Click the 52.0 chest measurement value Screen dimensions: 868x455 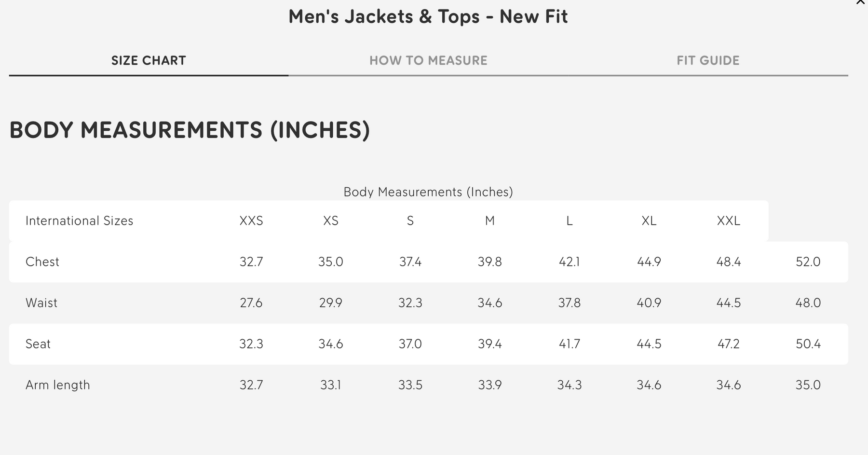(808, 262)
